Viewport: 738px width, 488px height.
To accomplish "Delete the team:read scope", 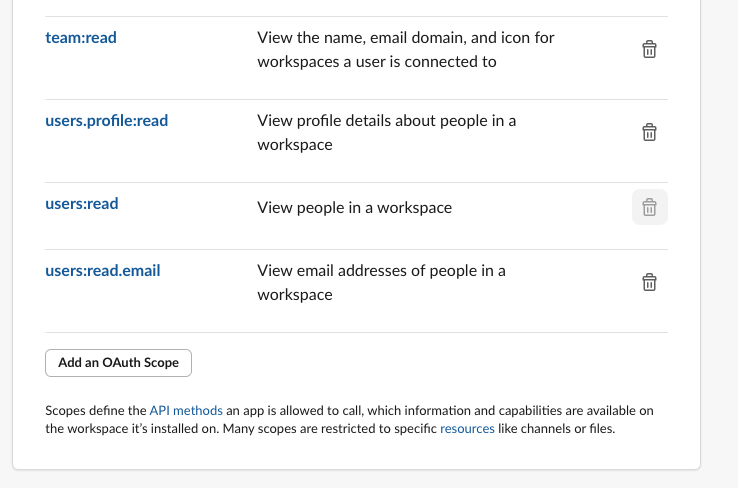I will click(x=648, y=49).
